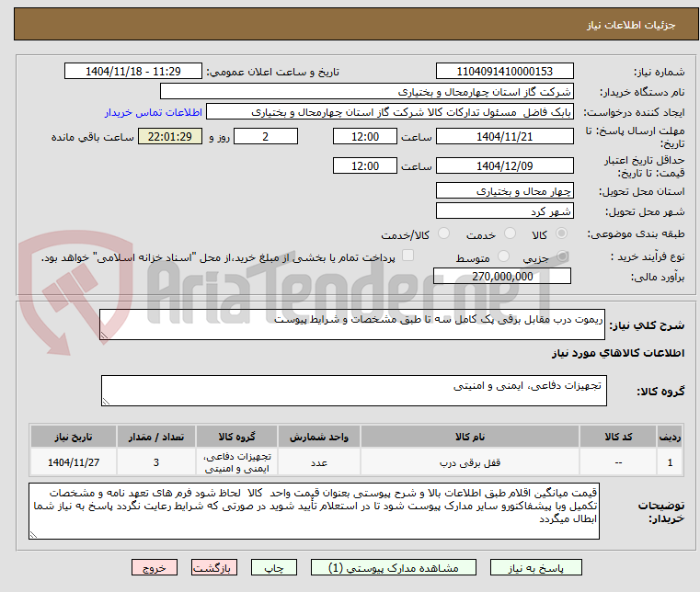Click the نام کالا column header
The height and width of the screenshot is (592, 700).
pos(470,437)
